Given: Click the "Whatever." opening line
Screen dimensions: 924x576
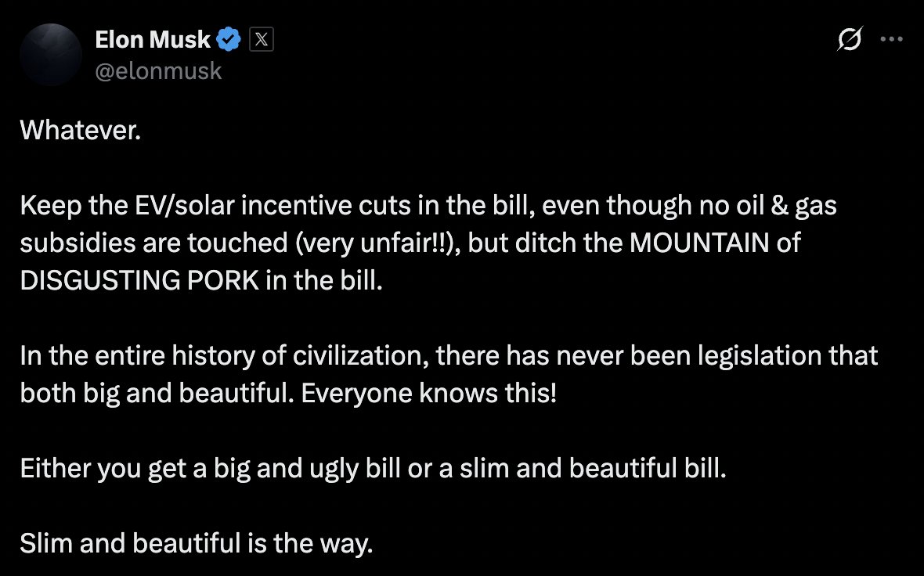Looking at the screenshot, I should point(80,130).
